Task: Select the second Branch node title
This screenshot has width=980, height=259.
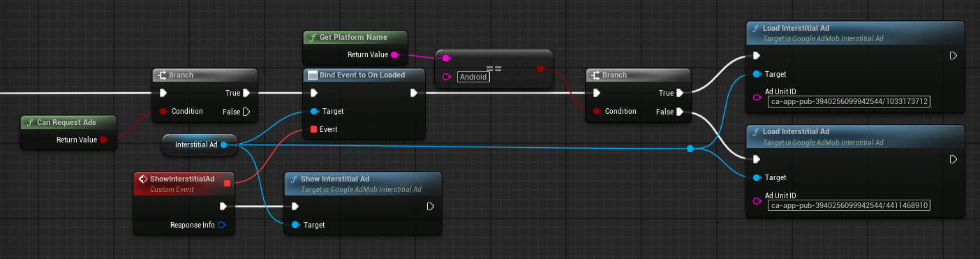Action: click(614, 75)
